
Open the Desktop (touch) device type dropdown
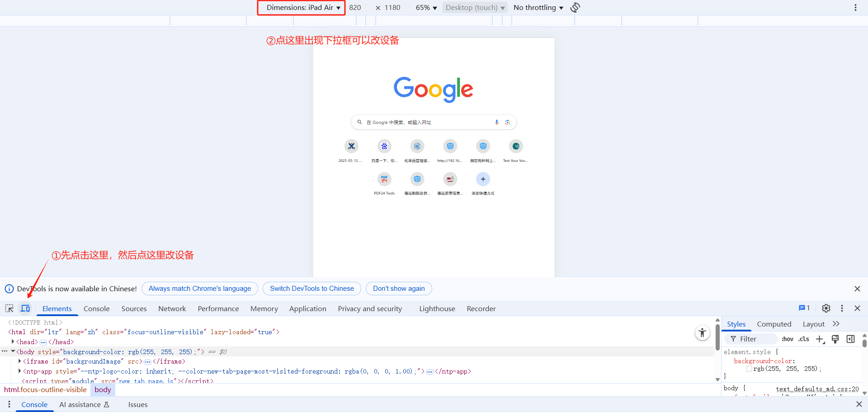pyautogui.click(x=475, y=7)
